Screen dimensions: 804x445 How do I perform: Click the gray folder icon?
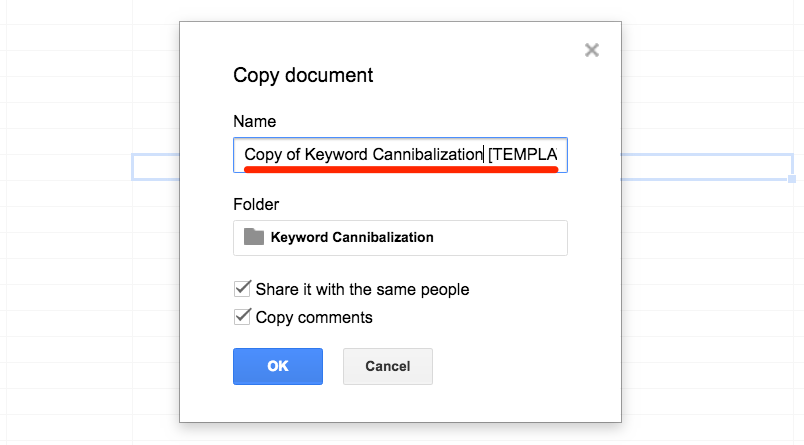254,237
